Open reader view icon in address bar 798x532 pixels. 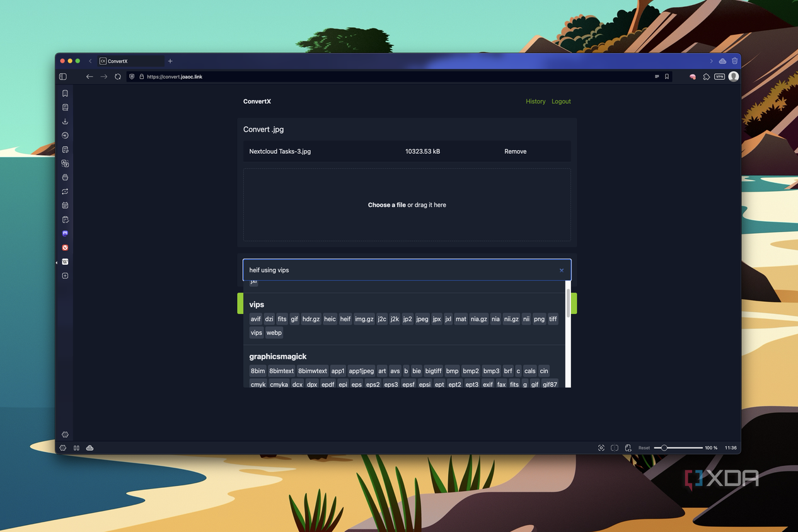[657, 76]
